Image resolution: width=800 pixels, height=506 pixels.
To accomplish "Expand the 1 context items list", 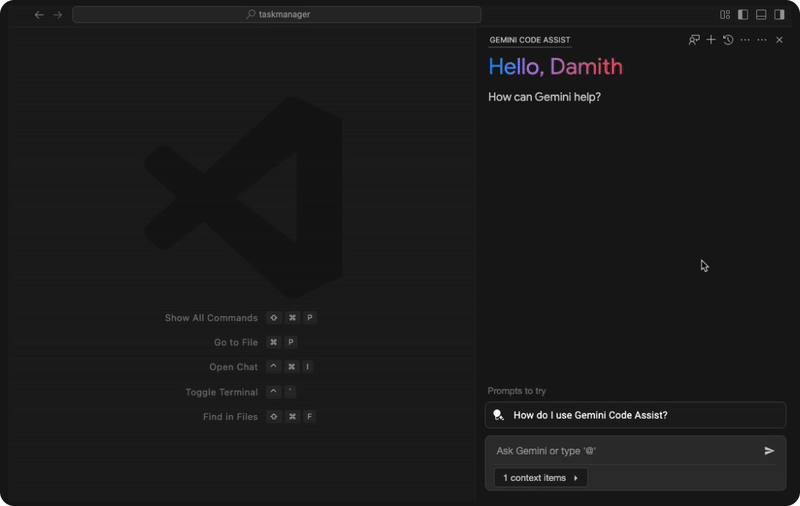I will pyautogui.click(x=540, y=478).
